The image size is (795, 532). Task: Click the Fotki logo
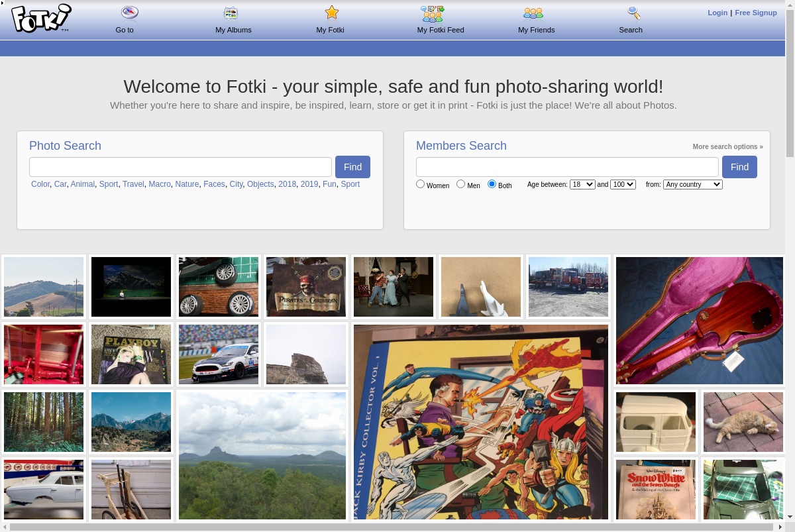pyautogui.click(x=41, y=18)
